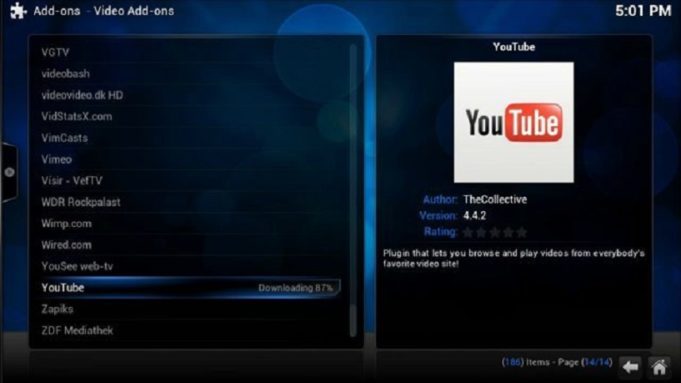The height and width of the screenshot is (383, 681).
Task: Click the Add-ons puzzle piece icon
Action: click(x=19, y=10)
